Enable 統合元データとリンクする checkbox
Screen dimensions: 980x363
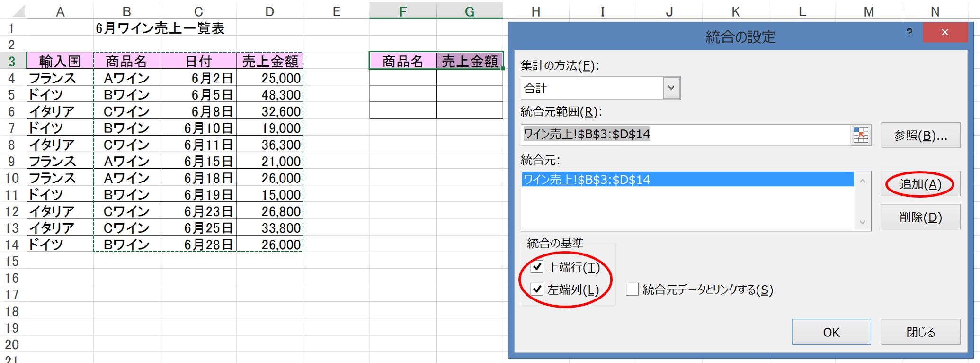pos(632,290)
